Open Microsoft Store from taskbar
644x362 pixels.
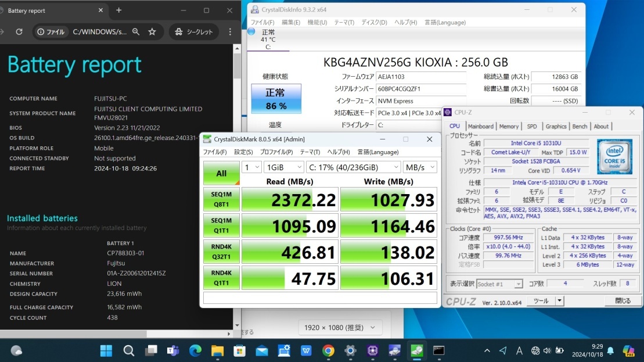click(x=239, y=350)
